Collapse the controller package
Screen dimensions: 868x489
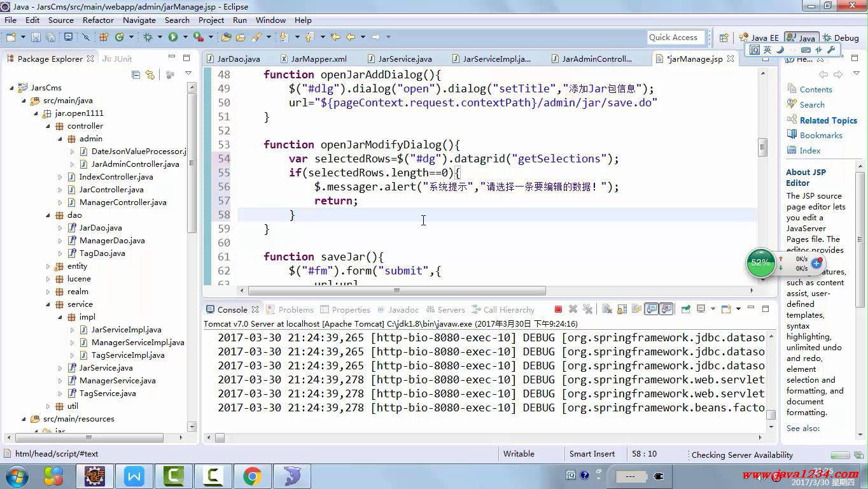click(48, 126)
